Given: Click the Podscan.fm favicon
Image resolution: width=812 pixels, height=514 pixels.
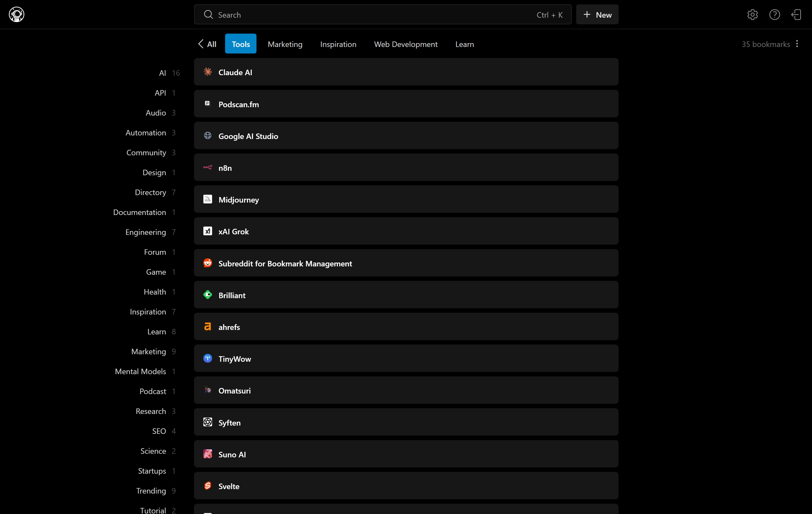Looking at the screenshot, I should click(x=208, y=104).
